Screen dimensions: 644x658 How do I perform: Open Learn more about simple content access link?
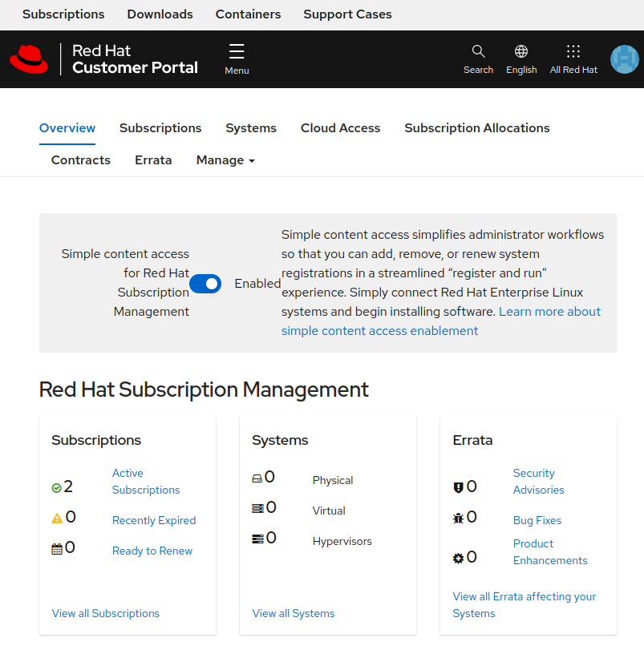pyautogui.click(x=549, y=312)
